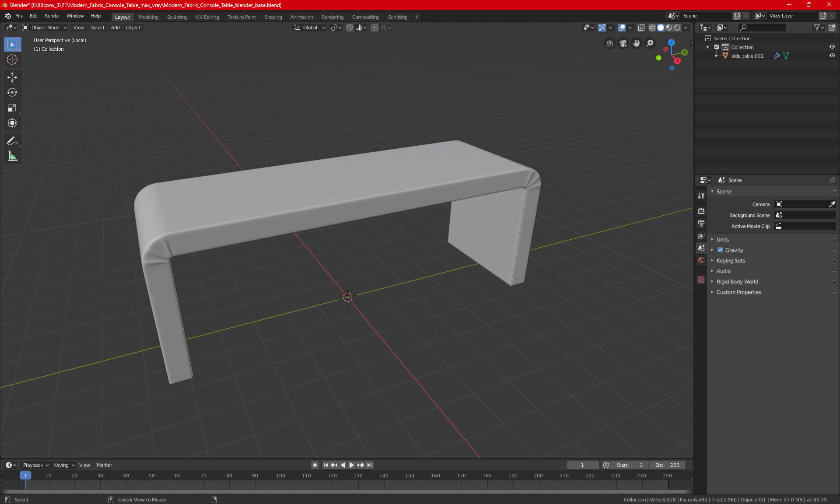Jump to the timeline start frame

click(x=325, y=465)
